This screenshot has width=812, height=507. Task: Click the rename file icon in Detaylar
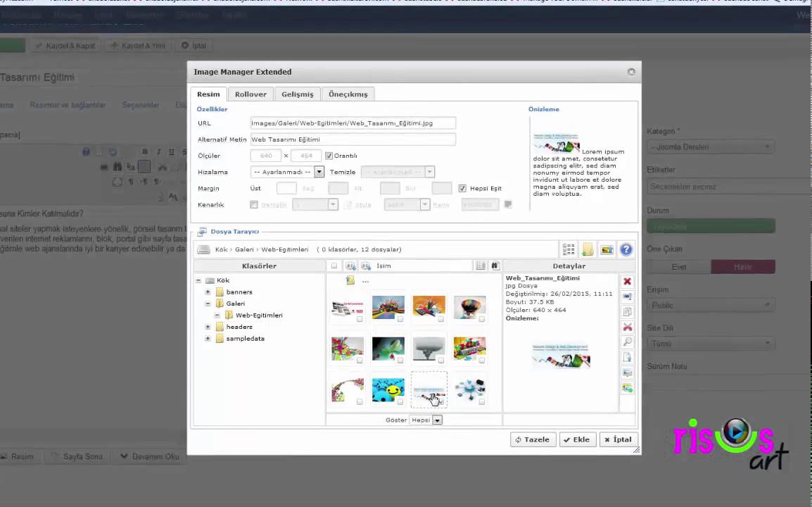click(627, 296)
